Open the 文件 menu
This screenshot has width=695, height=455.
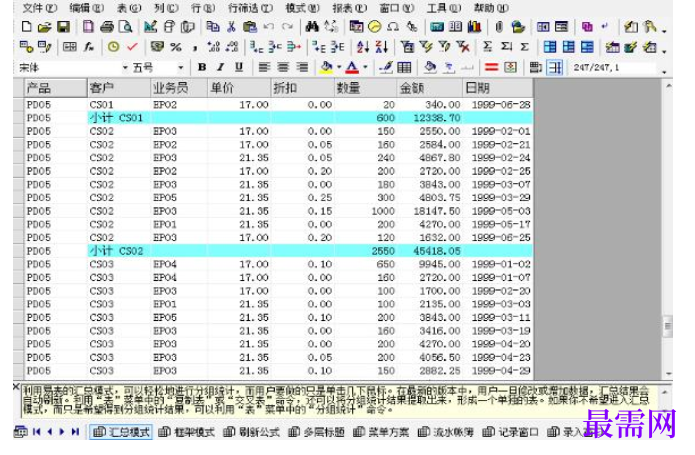[39, 8]
